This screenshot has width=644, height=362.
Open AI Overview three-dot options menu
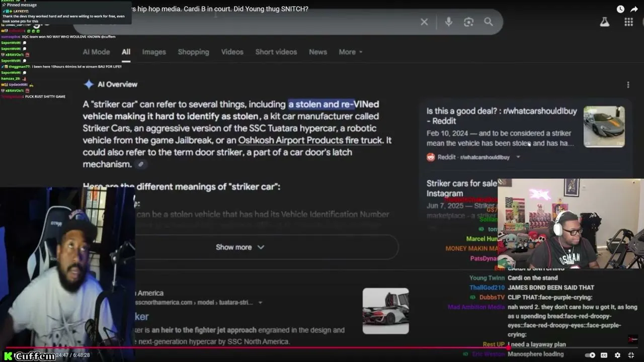[x=628, y=84]
